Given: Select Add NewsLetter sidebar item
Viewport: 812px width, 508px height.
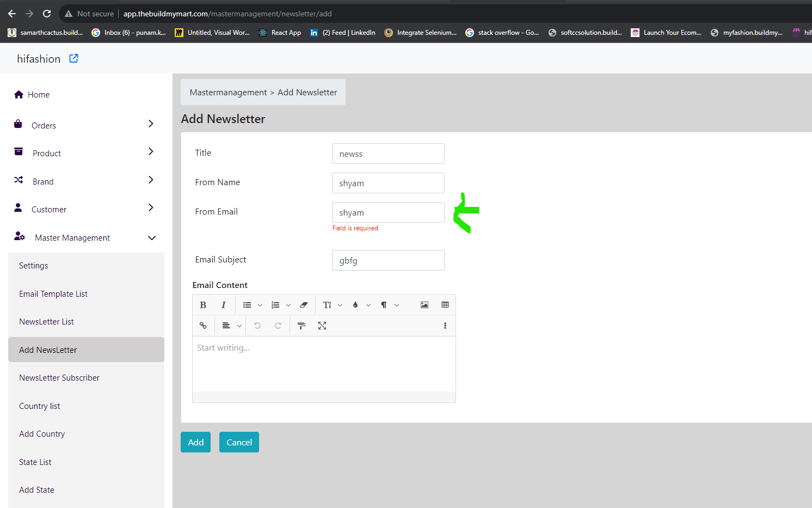Looking at the screenshot, I should (x=86, y=350).
